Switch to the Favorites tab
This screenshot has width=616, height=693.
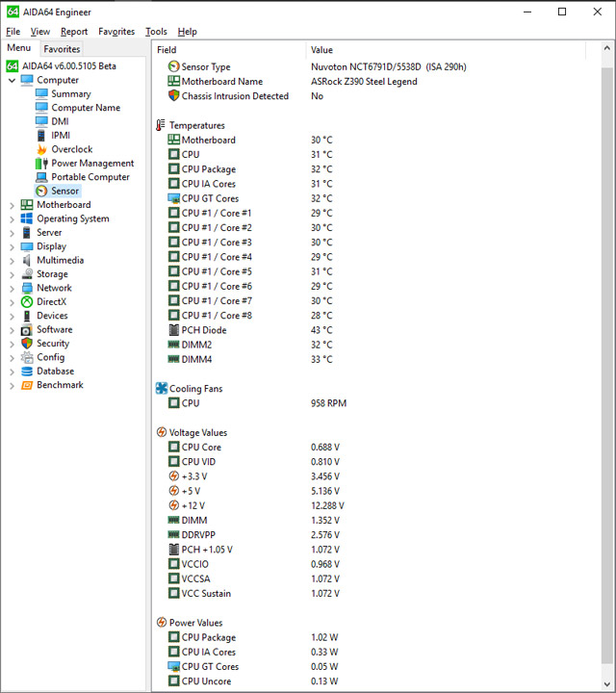point(62,49)
